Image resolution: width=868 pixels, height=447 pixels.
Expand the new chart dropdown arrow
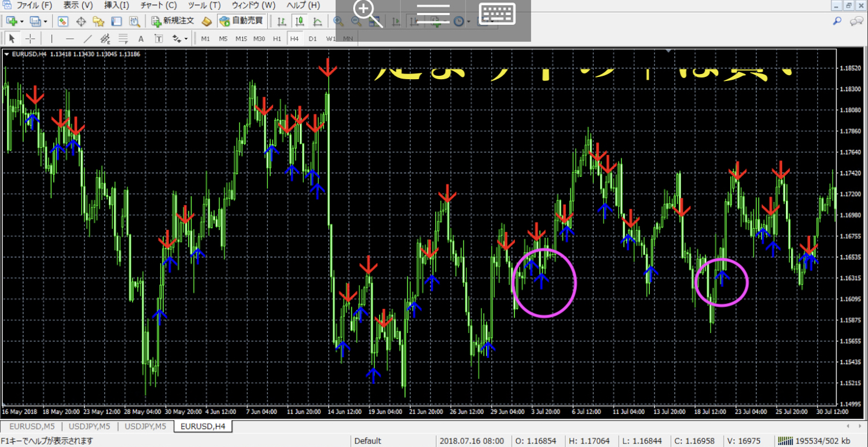21,22
